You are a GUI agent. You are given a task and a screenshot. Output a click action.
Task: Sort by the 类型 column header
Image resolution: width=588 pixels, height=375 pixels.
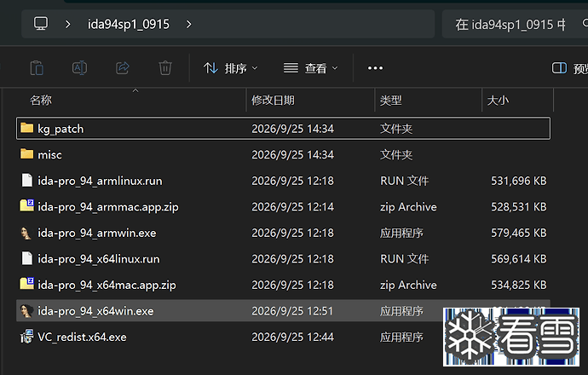tap(391, 100)
